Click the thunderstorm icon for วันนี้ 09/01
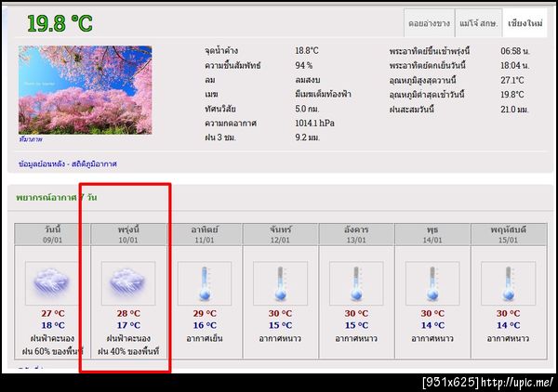This screenshot has width=558, height=392. coord(51,283)
